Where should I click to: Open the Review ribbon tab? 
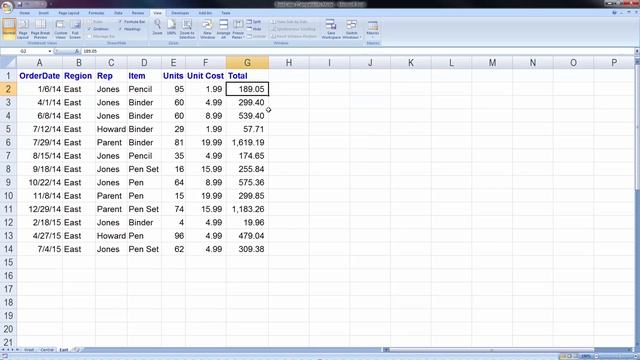pyautogui.click(x=138, y=13)
